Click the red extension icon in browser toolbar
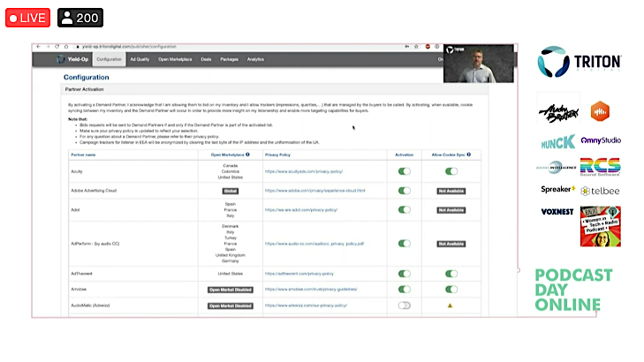 point(428,47)
